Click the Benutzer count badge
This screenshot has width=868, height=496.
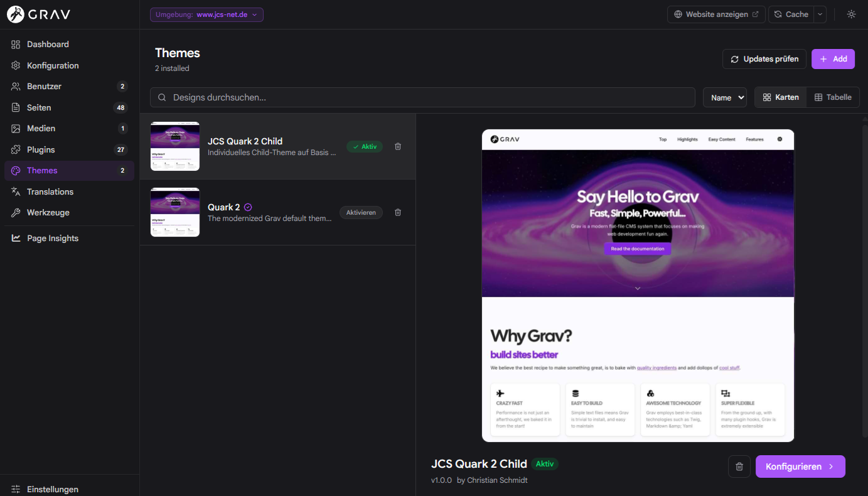point(122,87)
